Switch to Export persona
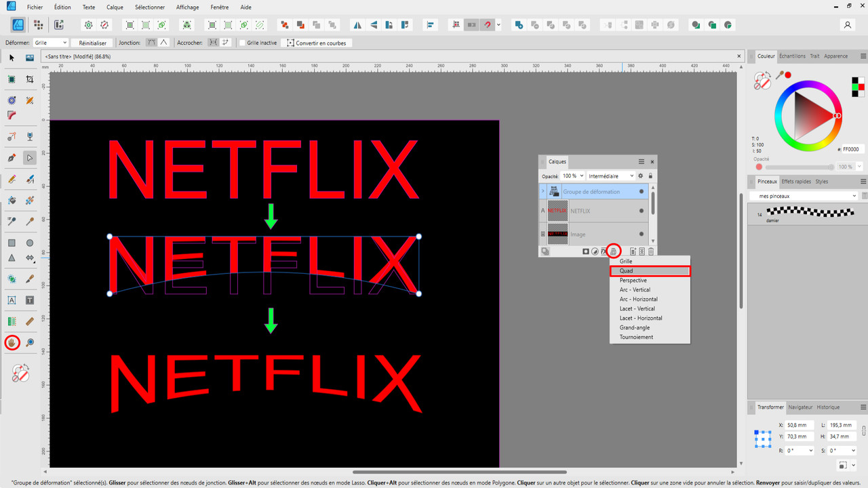The width and height of the screenshot is (868, 488). pos(58,24)
